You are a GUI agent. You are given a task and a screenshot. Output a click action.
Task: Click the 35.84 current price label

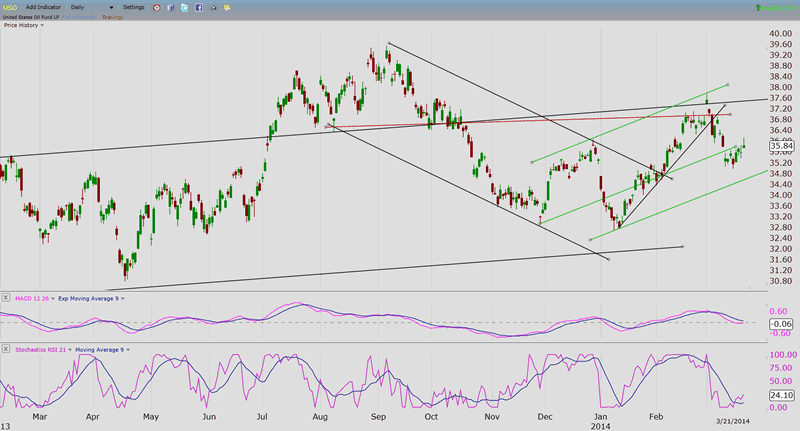(782, 146)
